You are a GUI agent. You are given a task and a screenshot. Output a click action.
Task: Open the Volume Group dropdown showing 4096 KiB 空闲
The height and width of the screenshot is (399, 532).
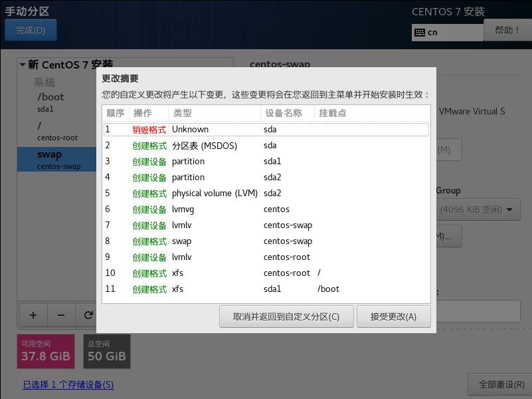tap(478, 209)
